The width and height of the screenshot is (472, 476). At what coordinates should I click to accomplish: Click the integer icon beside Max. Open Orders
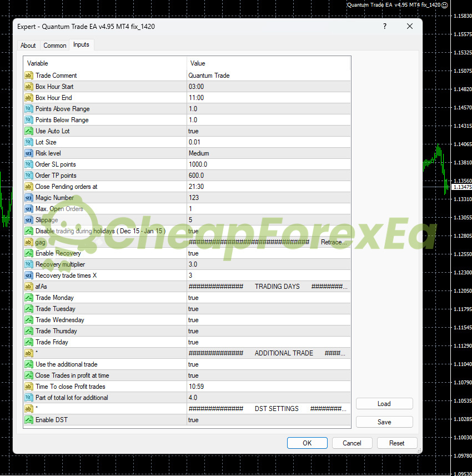28,209
